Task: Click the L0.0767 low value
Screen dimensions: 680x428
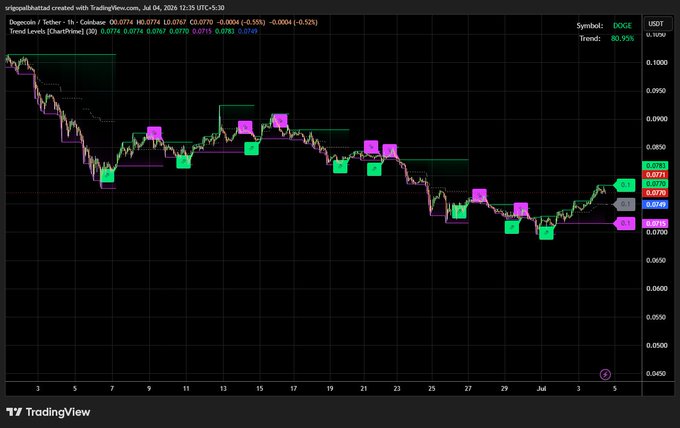Action: [174, 22]
